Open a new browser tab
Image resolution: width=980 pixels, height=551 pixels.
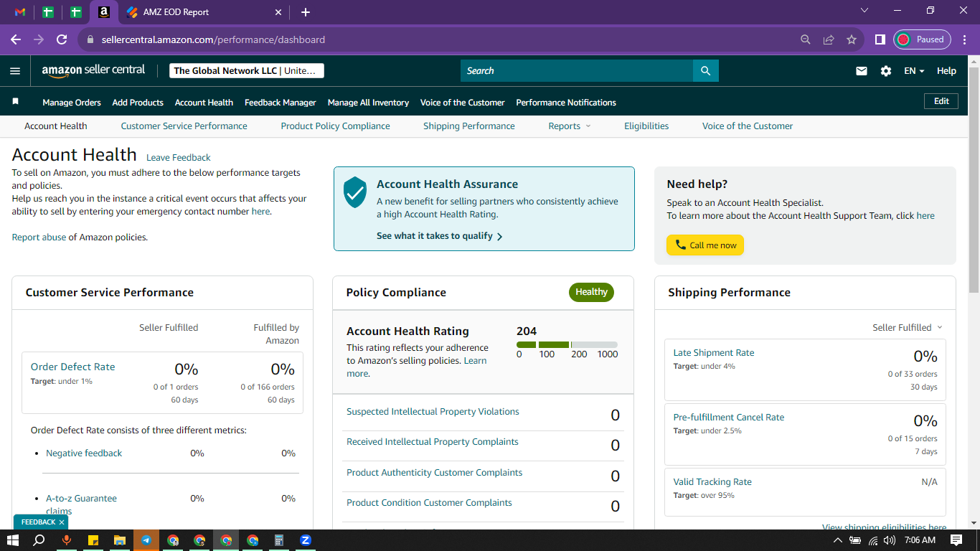(306, 12)
